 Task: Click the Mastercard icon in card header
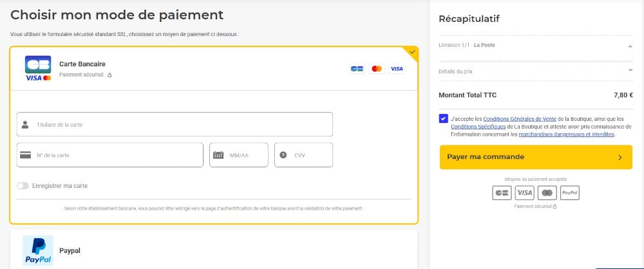click(x=377, y=69)
